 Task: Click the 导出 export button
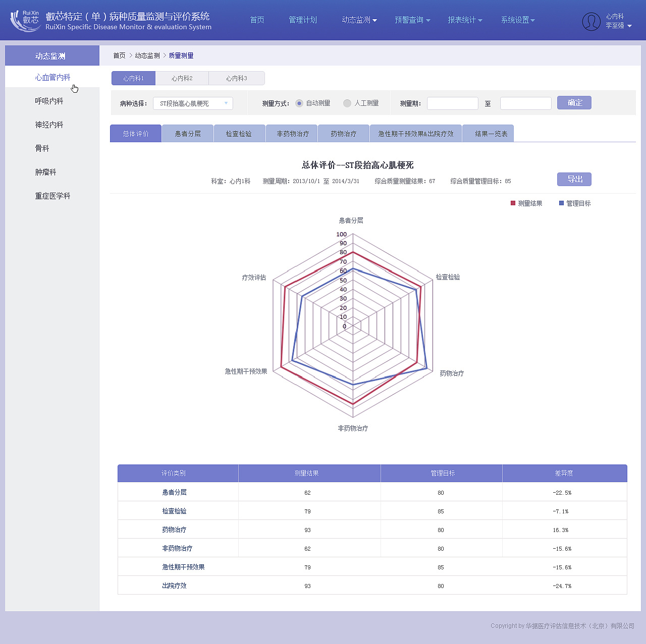pyautogui.click(x=574, y=179)
